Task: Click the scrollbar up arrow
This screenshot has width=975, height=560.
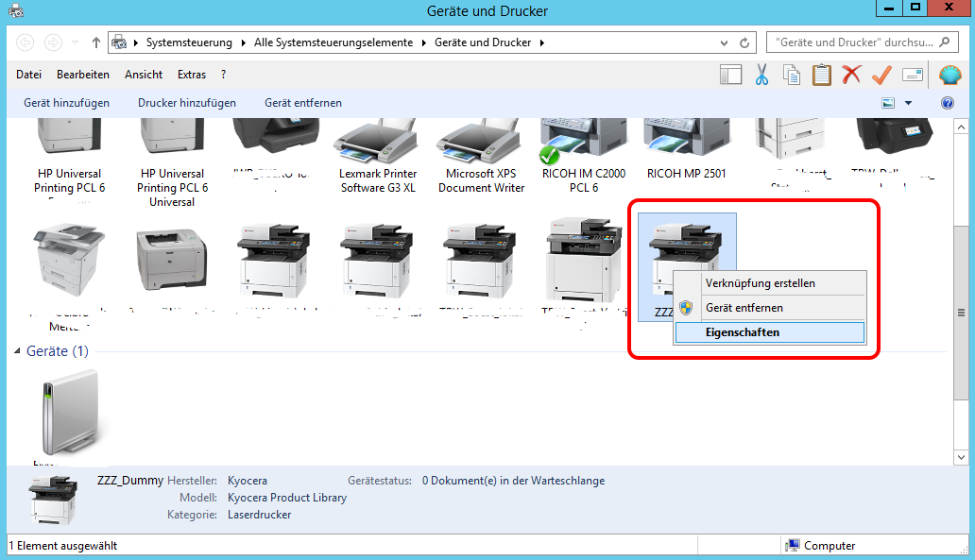Action: coord(961,127)
